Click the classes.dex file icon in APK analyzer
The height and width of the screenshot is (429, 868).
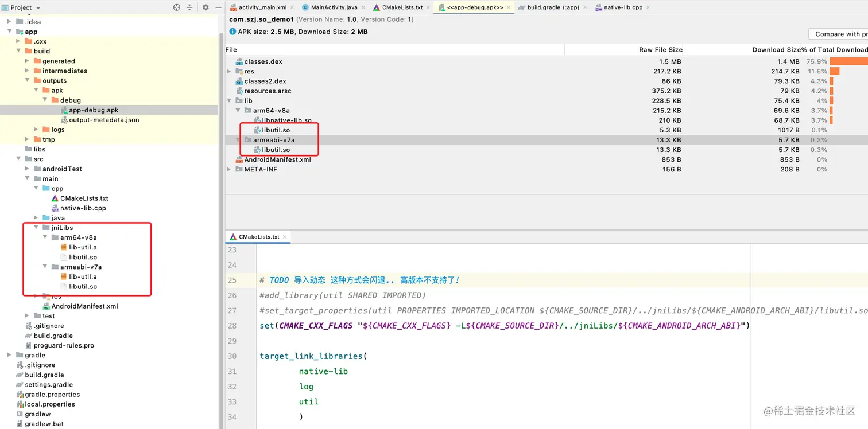[239, 61]
